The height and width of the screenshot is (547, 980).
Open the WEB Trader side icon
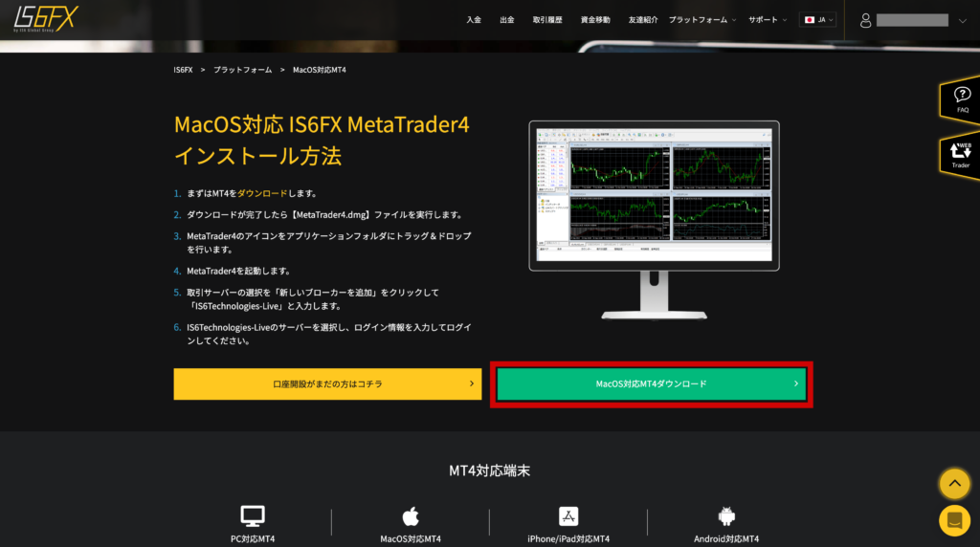click(961, 156)
